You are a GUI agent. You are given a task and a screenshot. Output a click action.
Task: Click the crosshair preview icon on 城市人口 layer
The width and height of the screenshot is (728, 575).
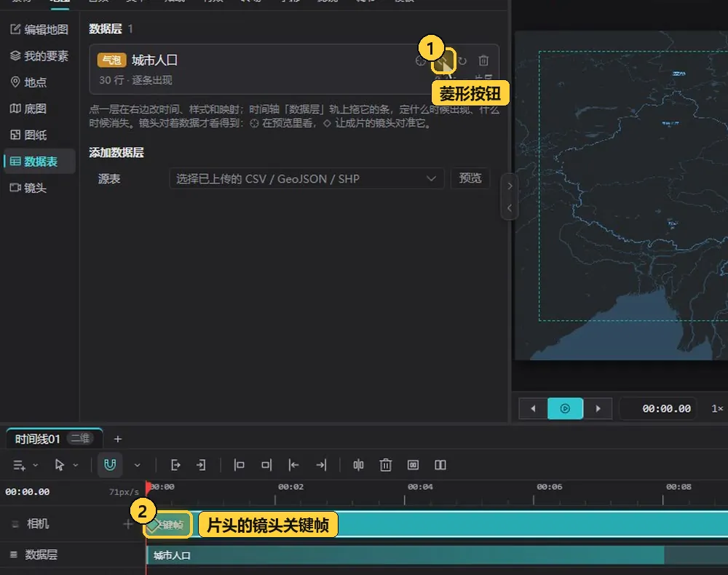(x=421, y=61)
